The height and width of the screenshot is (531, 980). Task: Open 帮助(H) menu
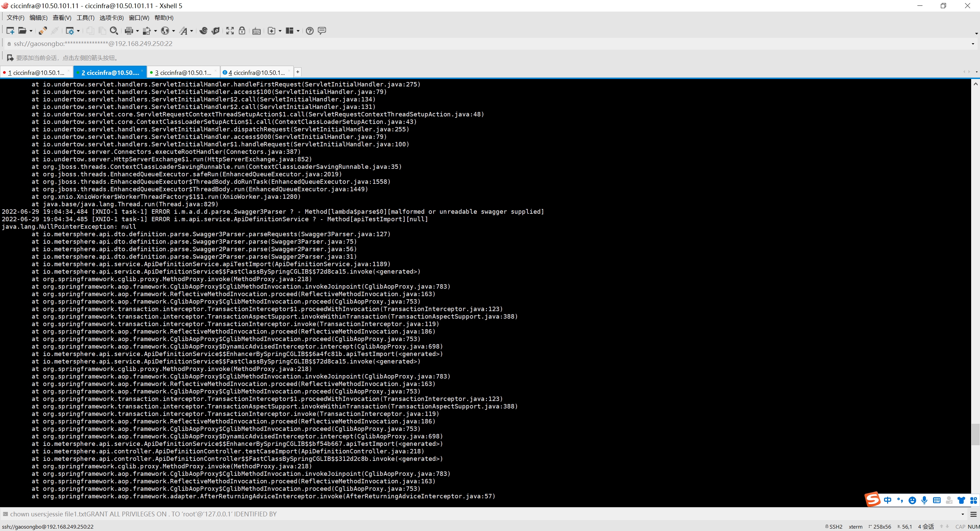164,18
